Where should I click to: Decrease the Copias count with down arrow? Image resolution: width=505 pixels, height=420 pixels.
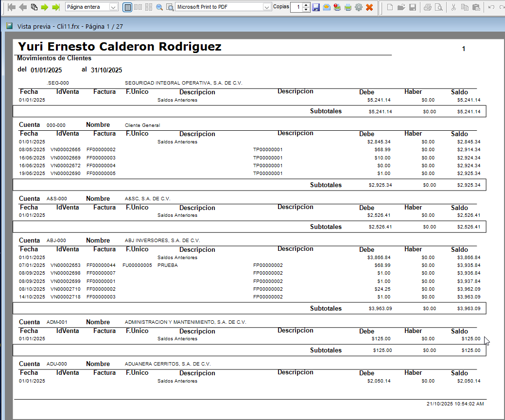pyautogui.click(x=306, y=9)
